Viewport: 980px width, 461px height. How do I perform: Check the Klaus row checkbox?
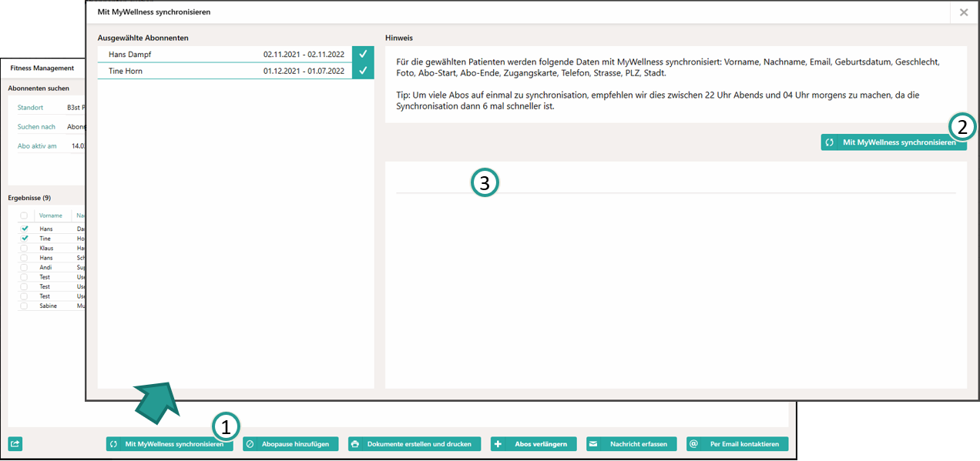pos(25,248)
